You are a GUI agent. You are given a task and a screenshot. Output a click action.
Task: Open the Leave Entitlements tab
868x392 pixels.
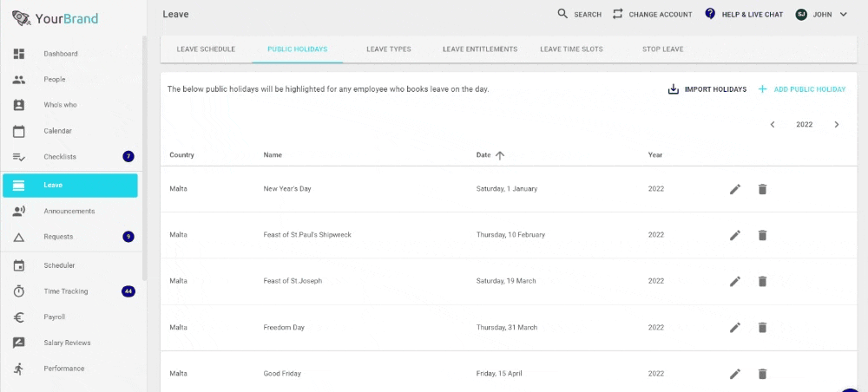(480, 49)
